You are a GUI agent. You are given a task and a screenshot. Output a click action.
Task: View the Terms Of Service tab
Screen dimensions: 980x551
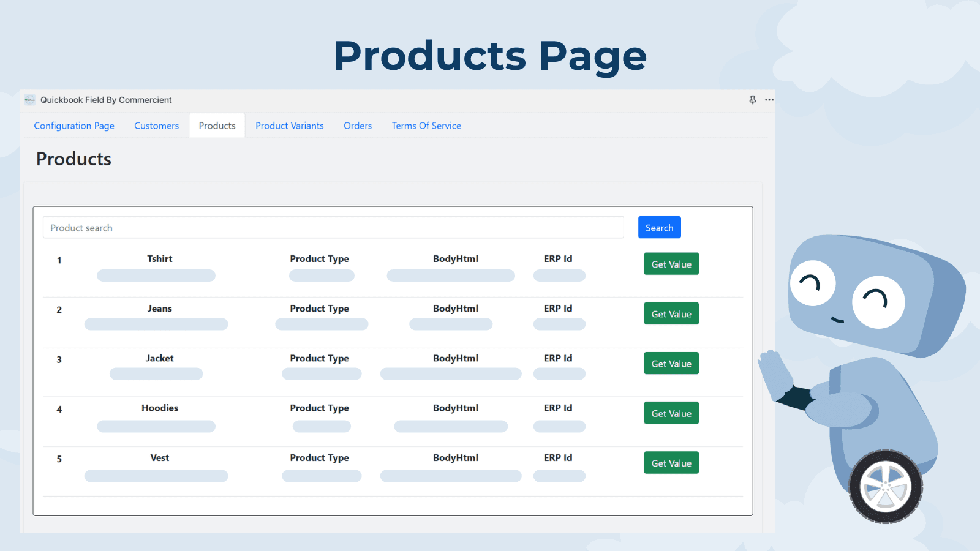pos(426,126)
